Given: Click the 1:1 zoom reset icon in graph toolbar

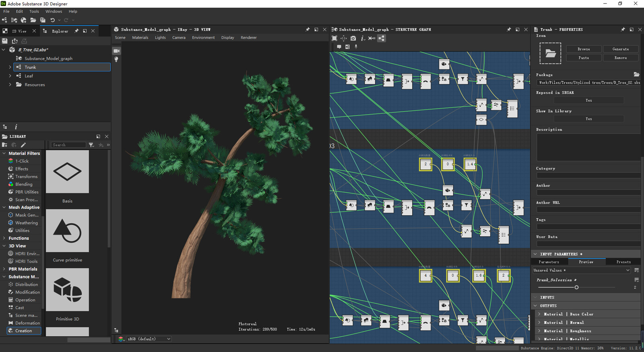Looking at the screenshot, I should [344, 38].
